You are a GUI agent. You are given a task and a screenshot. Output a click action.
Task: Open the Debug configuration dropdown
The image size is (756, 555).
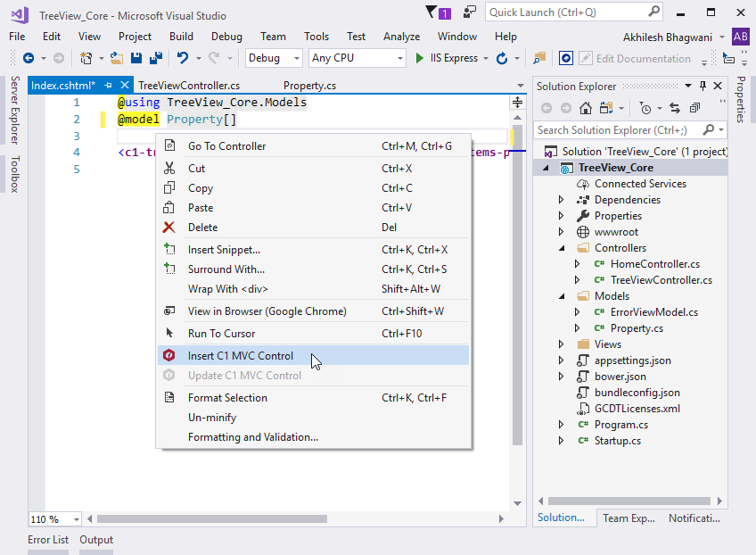pos(275,58)
